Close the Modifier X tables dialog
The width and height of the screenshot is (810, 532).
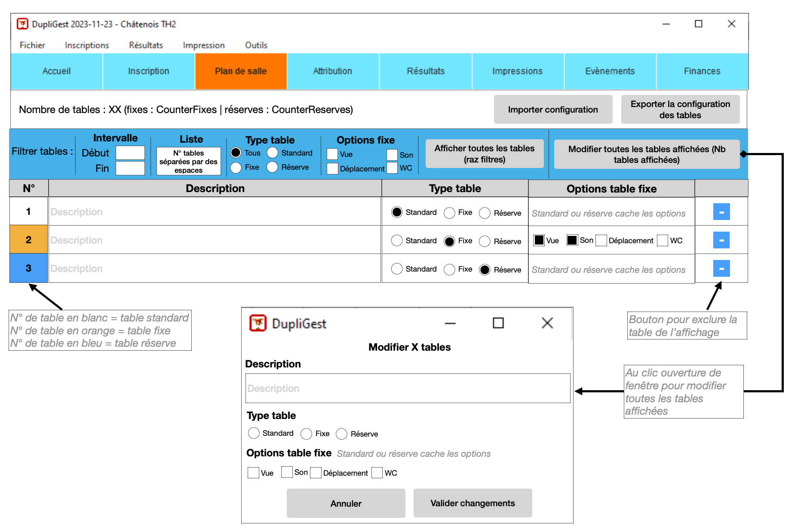547,323
